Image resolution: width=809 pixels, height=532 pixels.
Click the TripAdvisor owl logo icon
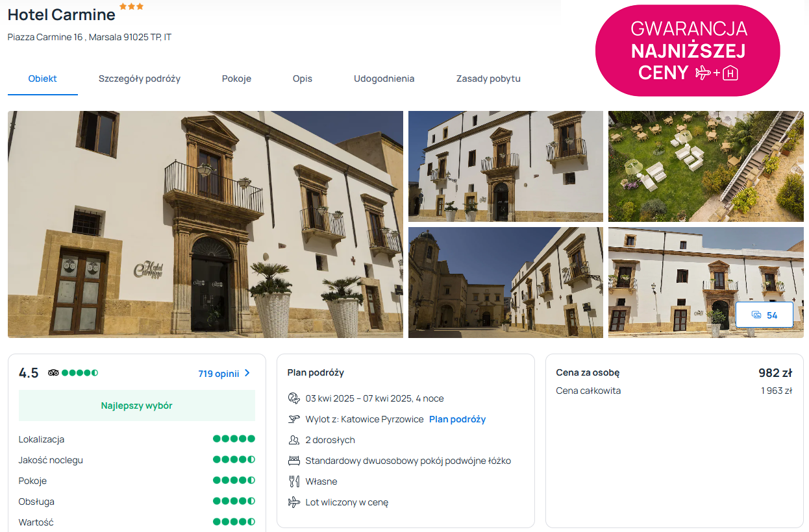(x=53, y=373)
